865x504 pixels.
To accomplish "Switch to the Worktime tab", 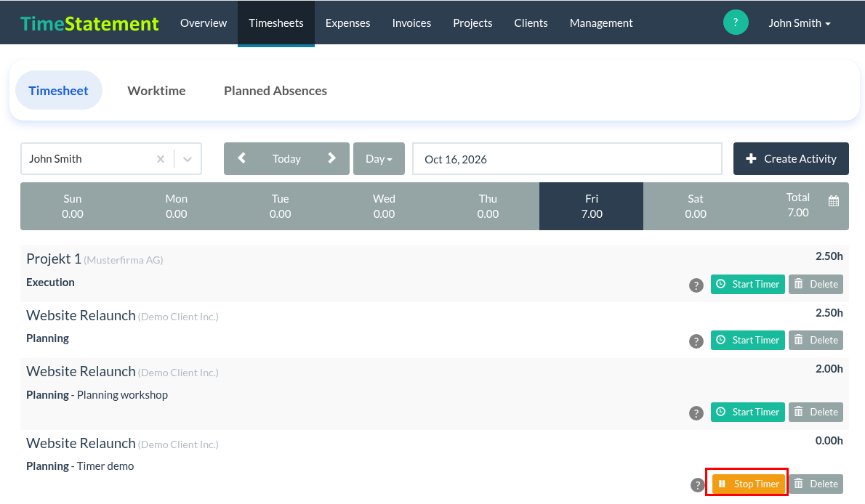I will pos(157,91).
